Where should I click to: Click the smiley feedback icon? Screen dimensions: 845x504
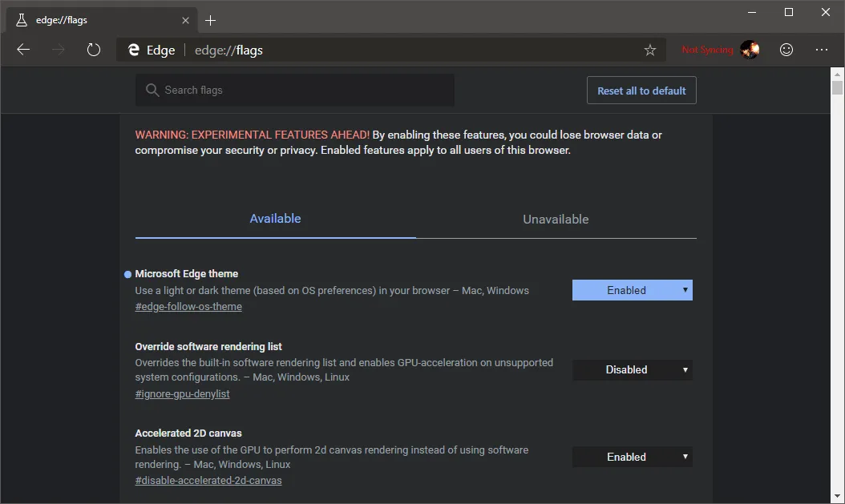pos(786,50)
